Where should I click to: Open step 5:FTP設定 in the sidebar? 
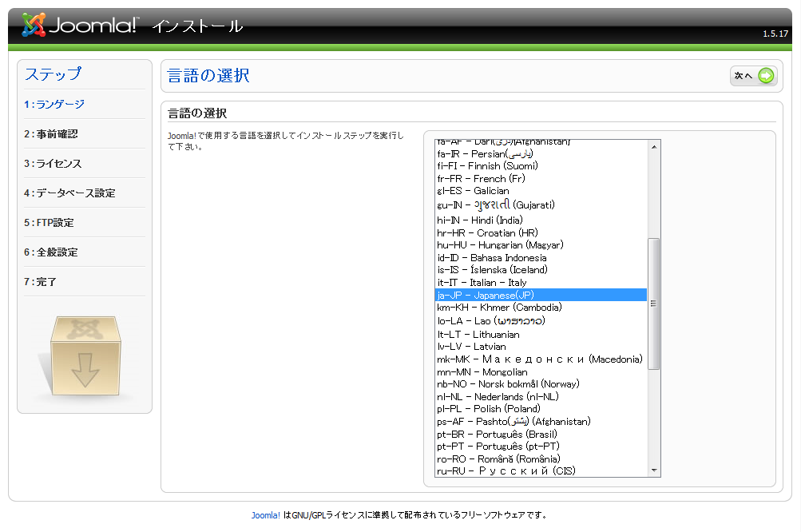(49, 223)
